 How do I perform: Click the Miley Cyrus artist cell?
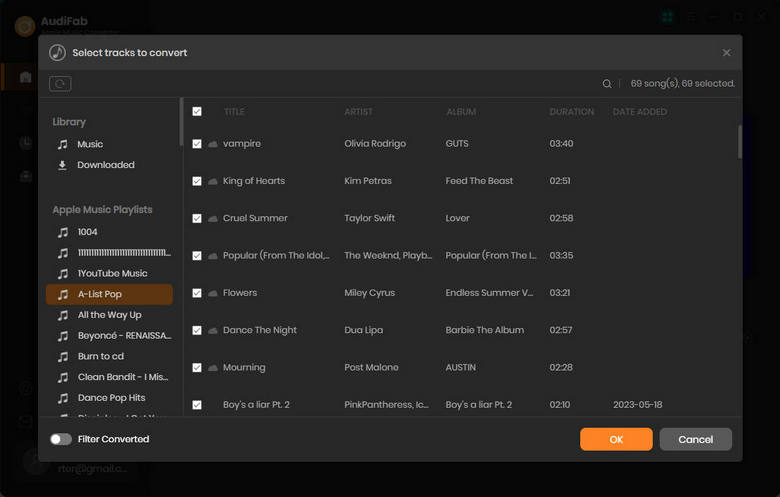click(x=370, y=293)
